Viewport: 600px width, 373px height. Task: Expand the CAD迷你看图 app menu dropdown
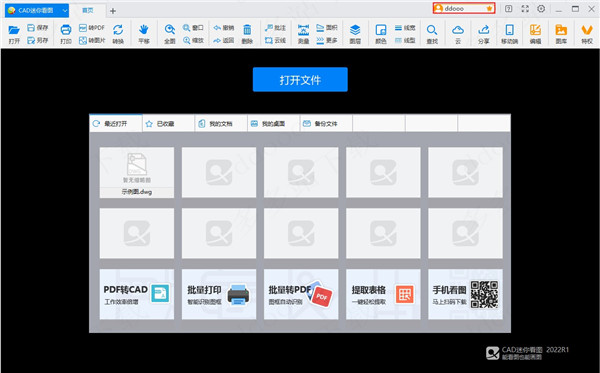click(65, 10)
